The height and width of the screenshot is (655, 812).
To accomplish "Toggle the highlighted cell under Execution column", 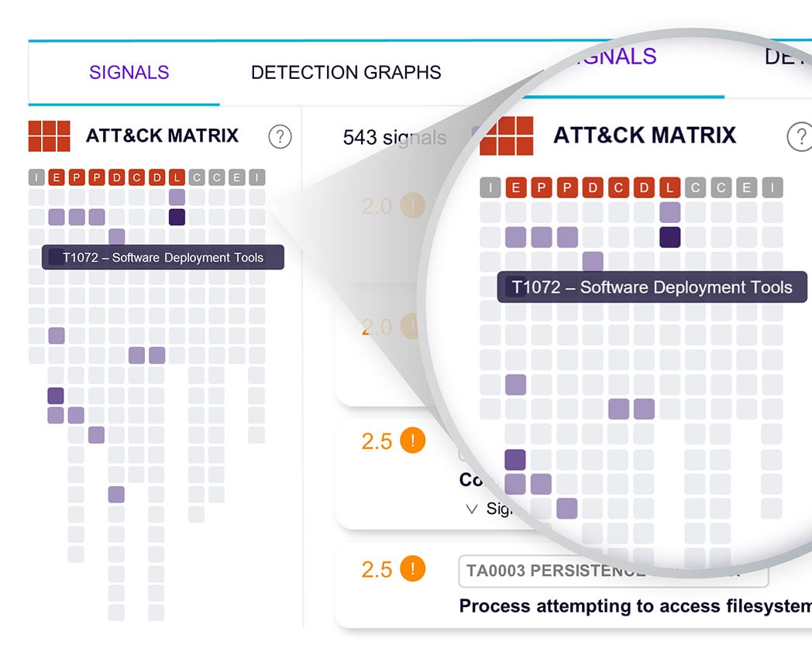I will point(57,215).
